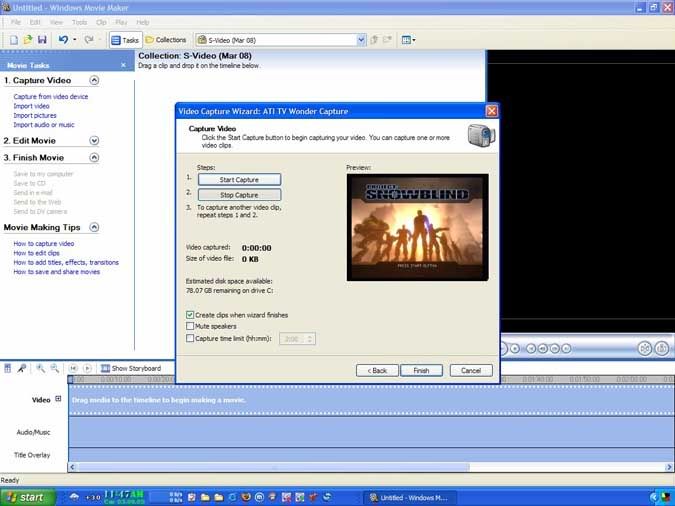This screenshot has width=675, height=506.
Task: Close the Movie Tasks pane
Action: coord(124,65)
